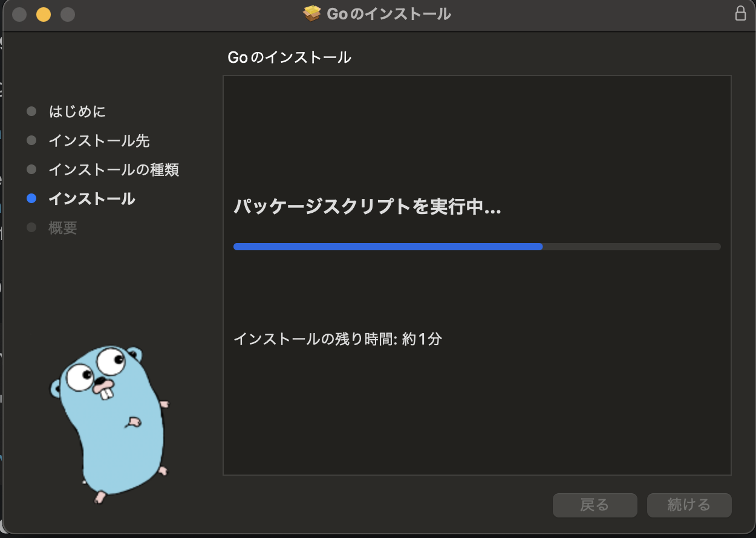Select the highlighted インストール step
Screen dimensions: 756x538
coord(91,199)
